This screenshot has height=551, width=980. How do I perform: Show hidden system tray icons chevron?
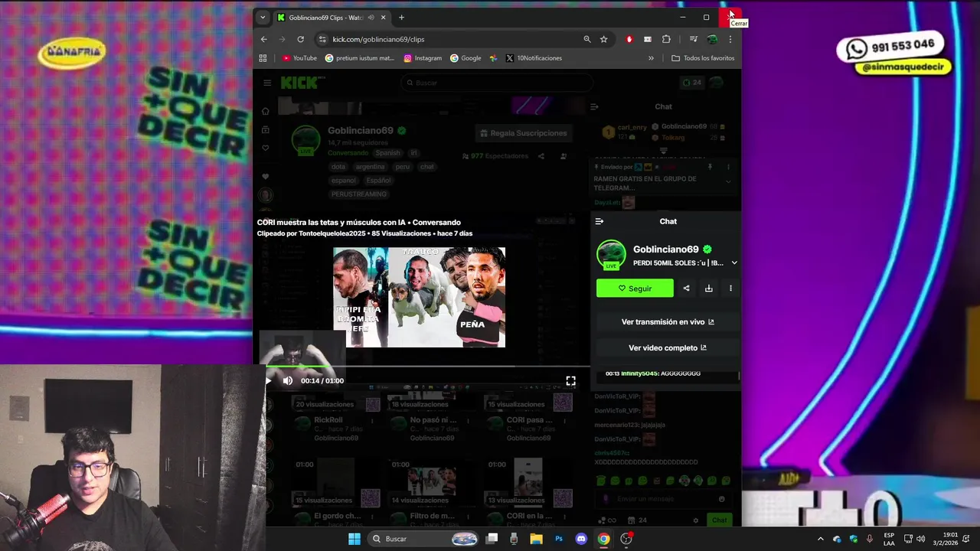click(821, 539)
